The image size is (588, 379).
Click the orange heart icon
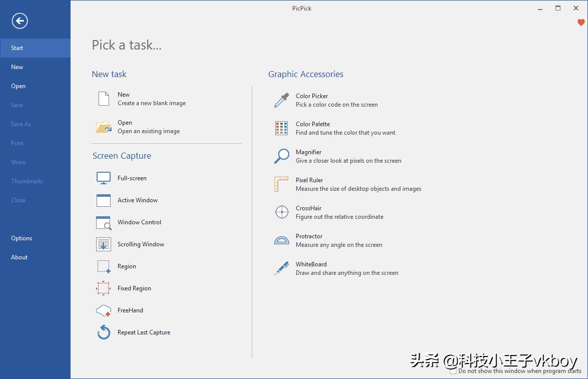(581, 23)
